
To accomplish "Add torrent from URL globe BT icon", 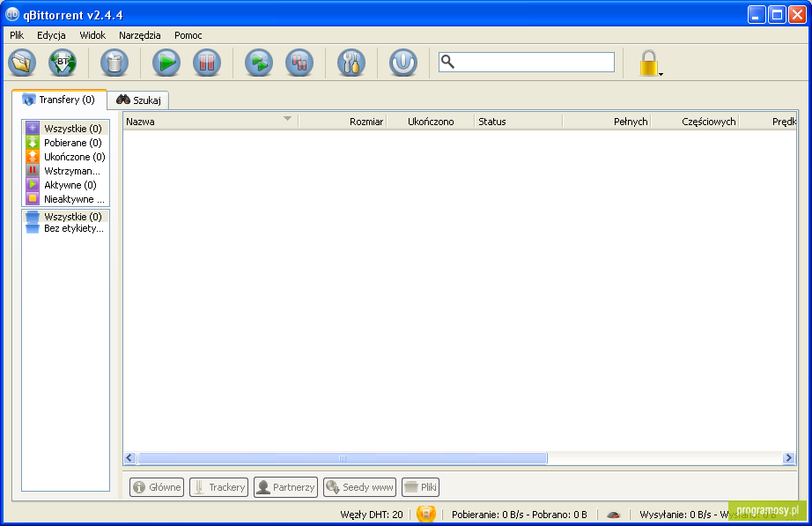I will point(63,63).
